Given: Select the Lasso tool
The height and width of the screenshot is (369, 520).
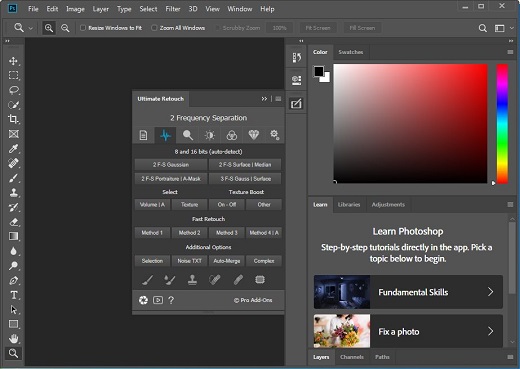Looking at the screenshot, I should pos(13,90).
